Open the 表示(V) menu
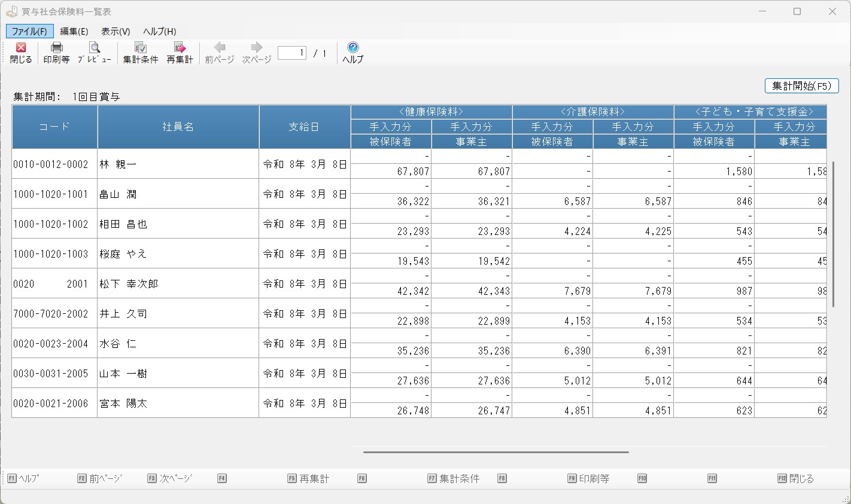The width and height of the screenshot is (851, 504). coord(116,32)
